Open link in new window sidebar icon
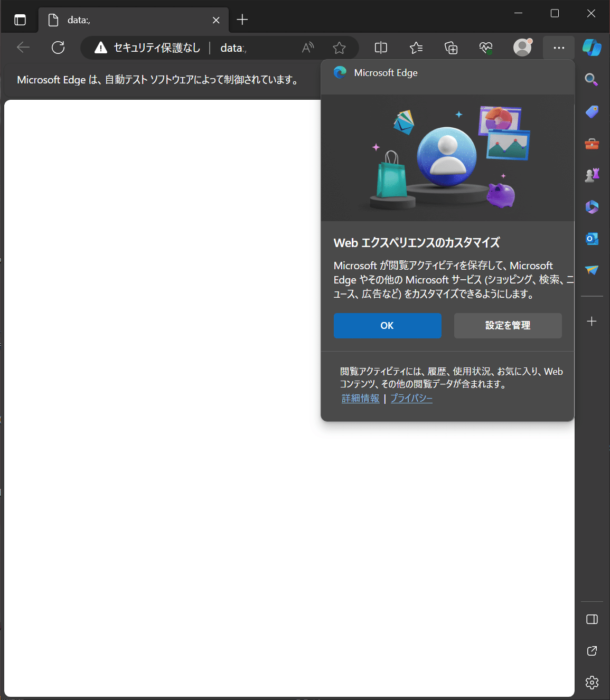 (x=592, y=651)
